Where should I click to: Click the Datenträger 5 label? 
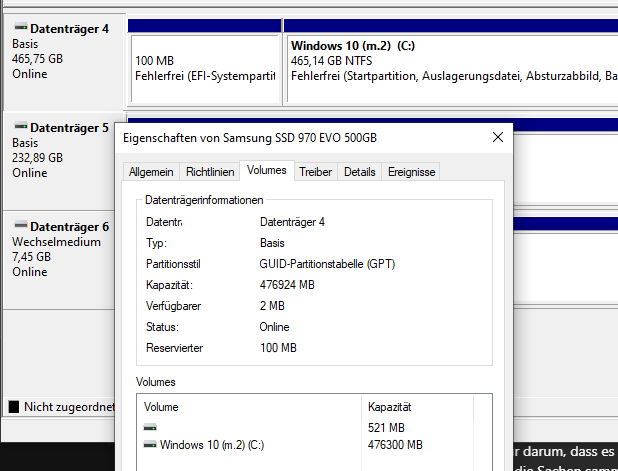[x=69, y=128]
